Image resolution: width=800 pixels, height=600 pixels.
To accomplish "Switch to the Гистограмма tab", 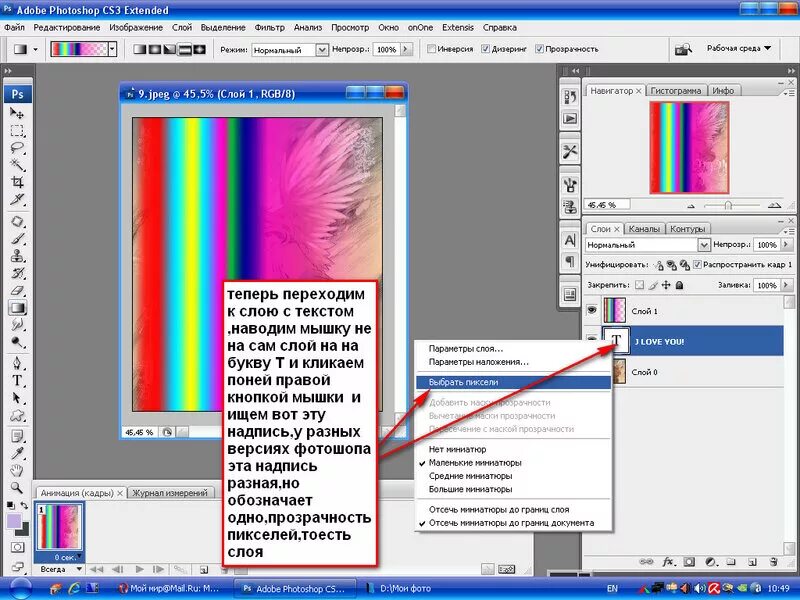I will point(676,91).
